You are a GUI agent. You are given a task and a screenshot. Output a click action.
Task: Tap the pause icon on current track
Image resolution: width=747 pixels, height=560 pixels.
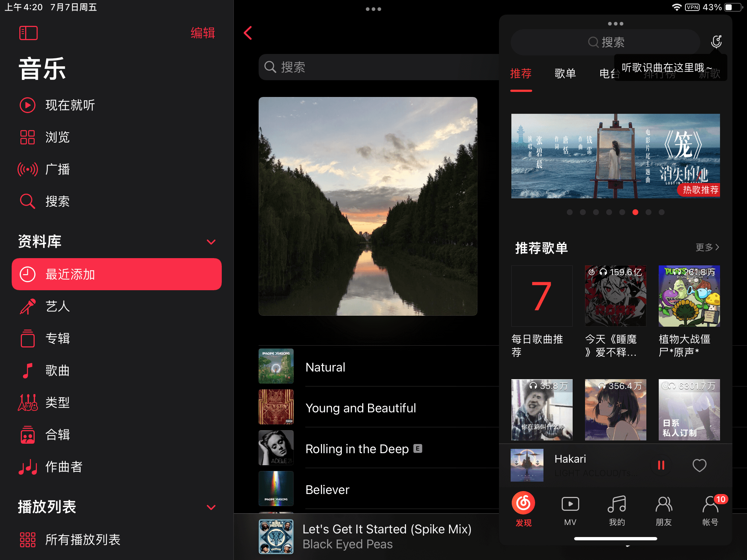[661, 465]
